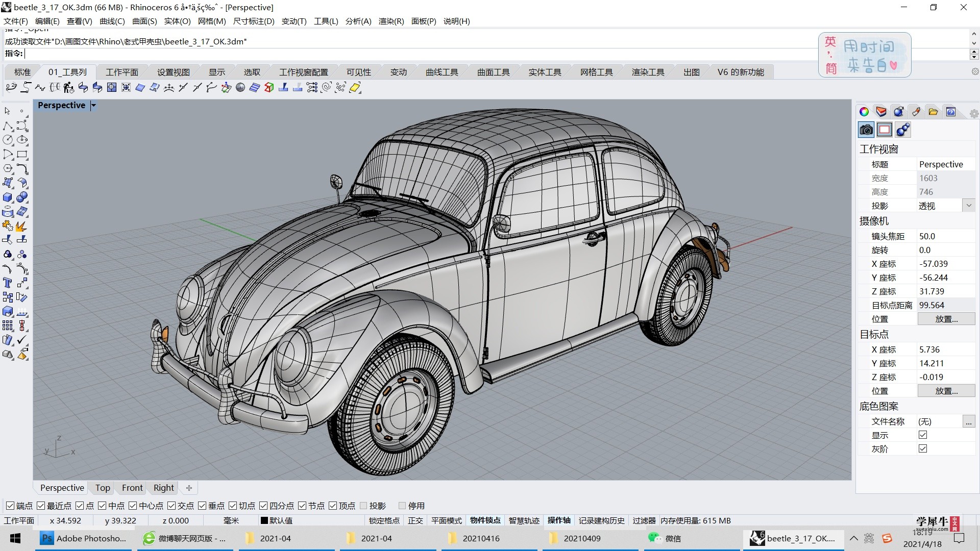Toggle 操作轴 in the status bar
The image size is (980, 551).
click(x=559, y=520)
